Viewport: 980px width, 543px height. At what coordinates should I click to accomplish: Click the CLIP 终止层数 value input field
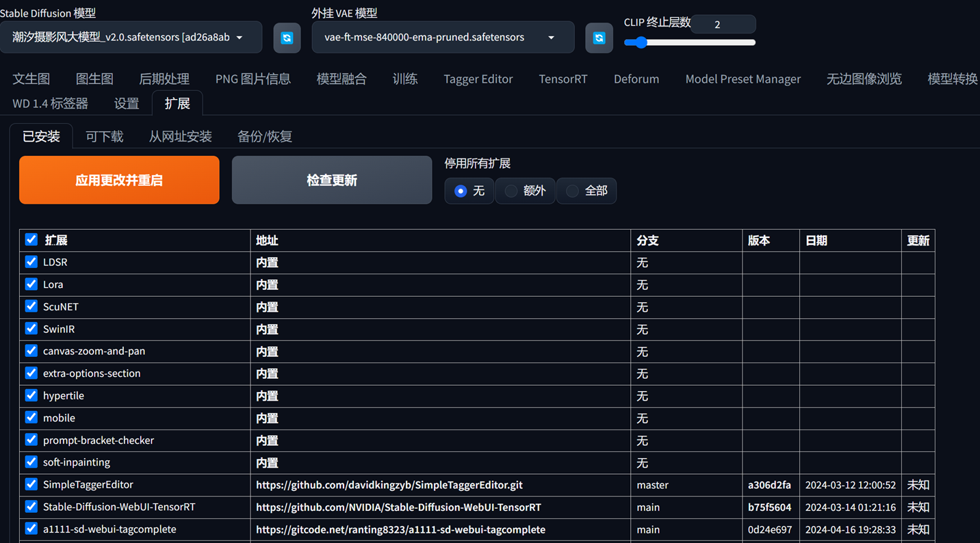[x=723, y=24]
